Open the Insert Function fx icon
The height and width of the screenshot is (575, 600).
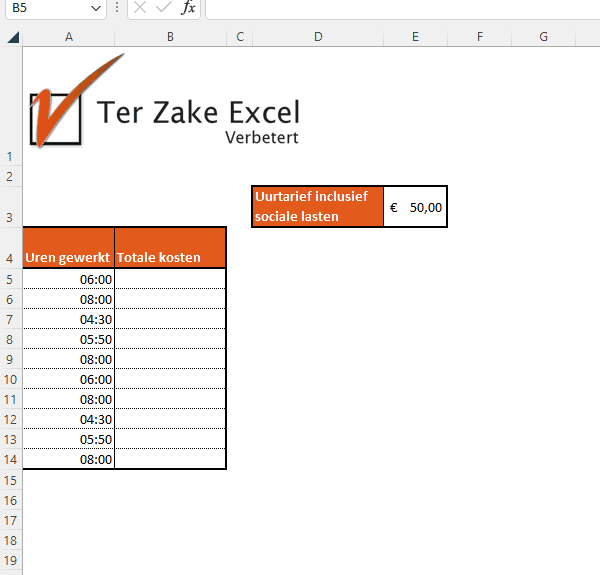pyautogui.click(x=188, y=7)
